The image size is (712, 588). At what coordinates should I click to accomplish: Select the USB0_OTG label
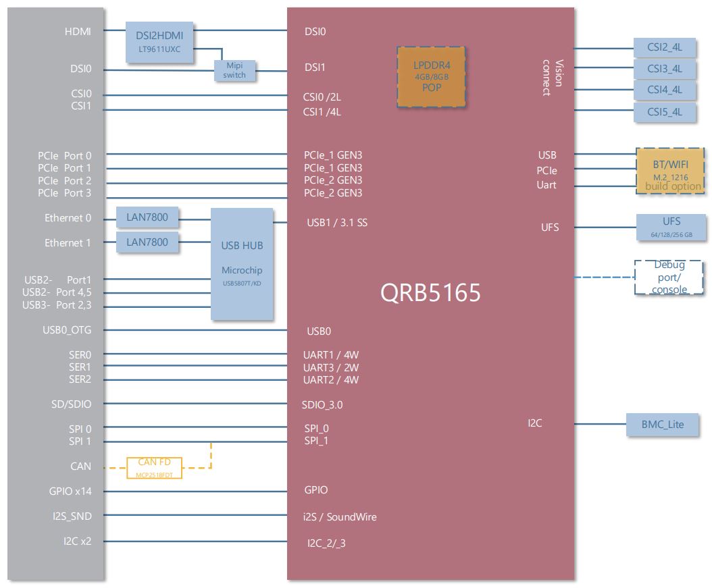pos(67,330)
